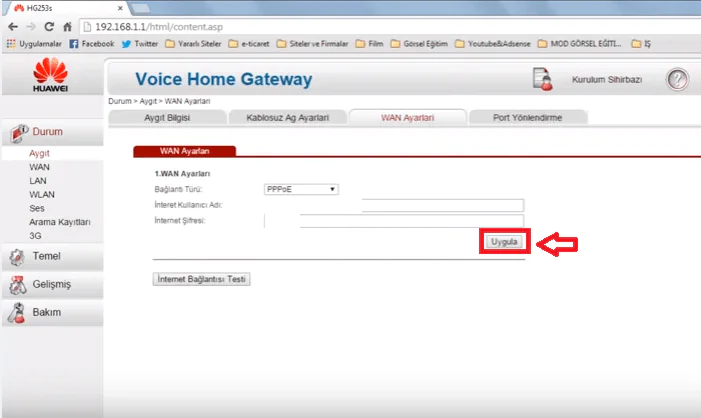Click the browser back arrow
The image size is (701, 418).
tap(13, 27)
